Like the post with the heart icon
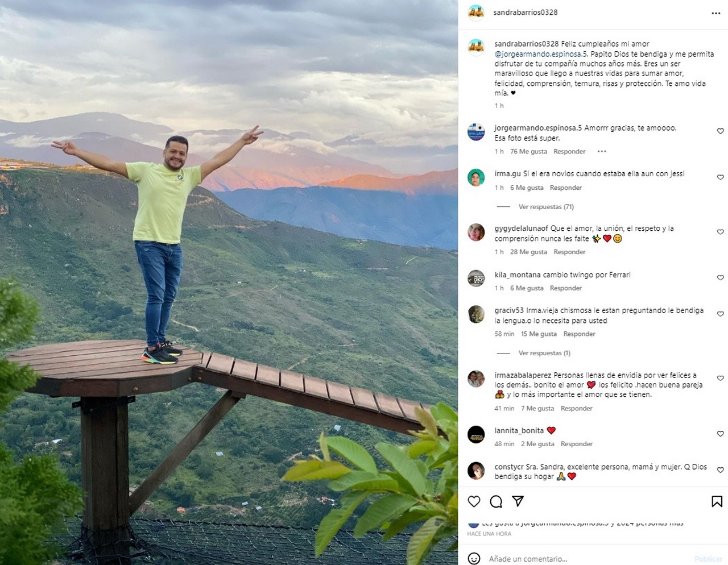This screenshot has width=728, height=565. pos(474,501)
